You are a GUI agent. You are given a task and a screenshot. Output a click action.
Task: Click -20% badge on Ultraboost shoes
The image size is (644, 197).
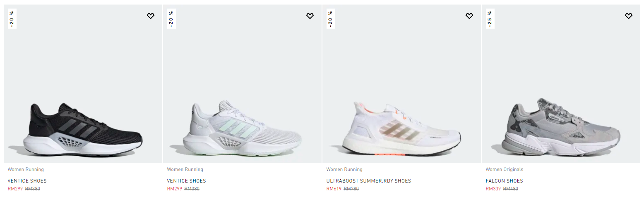tap(330, 19)
